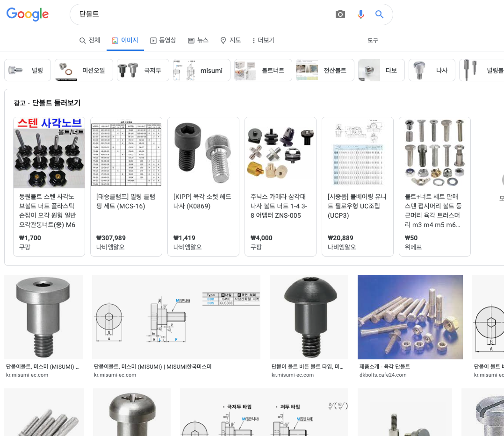Switch to the 동영상 videos tab
The width and height of the screenshot is (504, 436).
point(163,40)
